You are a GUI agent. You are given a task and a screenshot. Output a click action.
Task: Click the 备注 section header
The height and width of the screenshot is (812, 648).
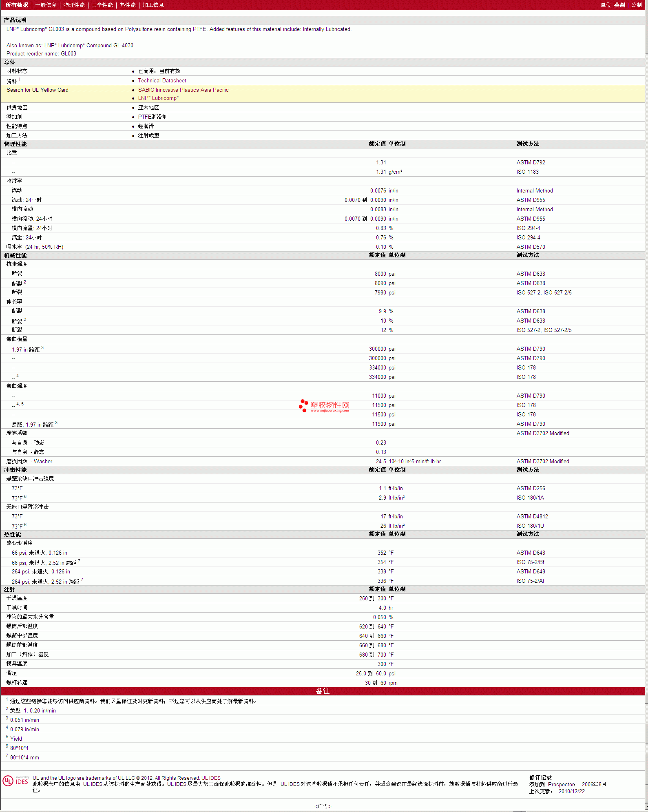323,691
